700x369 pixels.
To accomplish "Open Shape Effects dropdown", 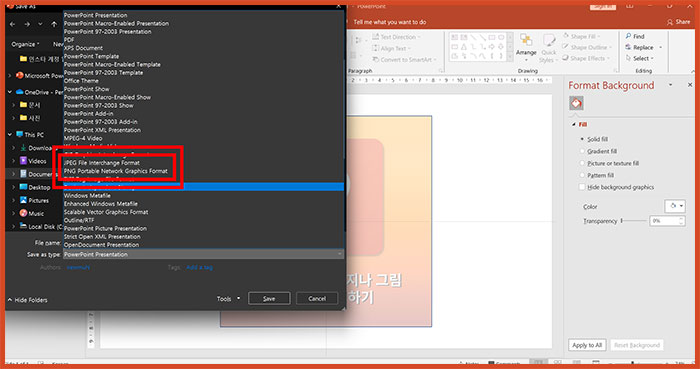I will tap(585, 58).
